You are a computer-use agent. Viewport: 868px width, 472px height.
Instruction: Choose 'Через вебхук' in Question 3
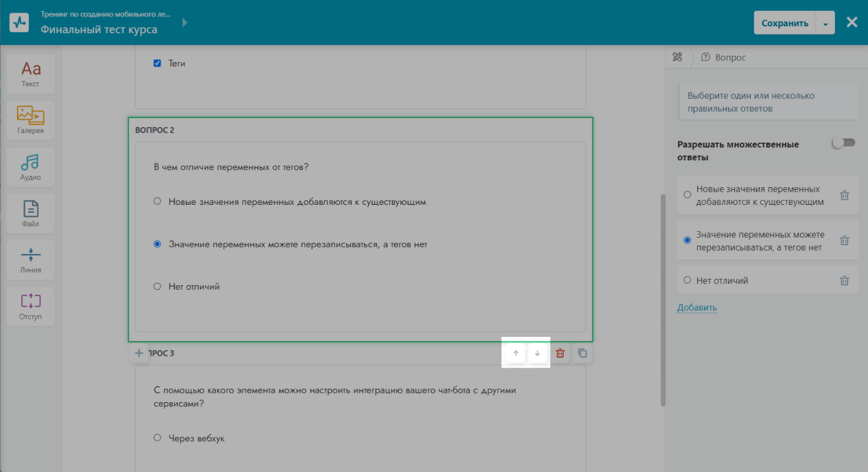[x=157, y=438]
